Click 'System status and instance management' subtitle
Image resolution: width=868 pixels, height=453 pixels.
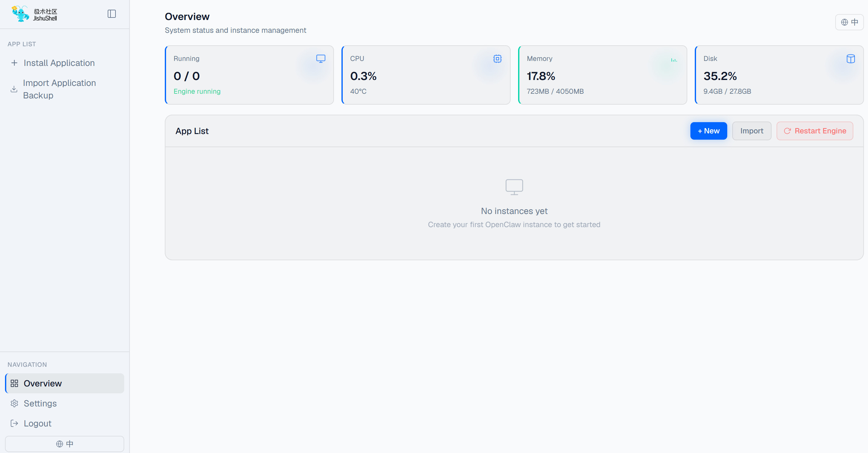click(x=235, y=30)
